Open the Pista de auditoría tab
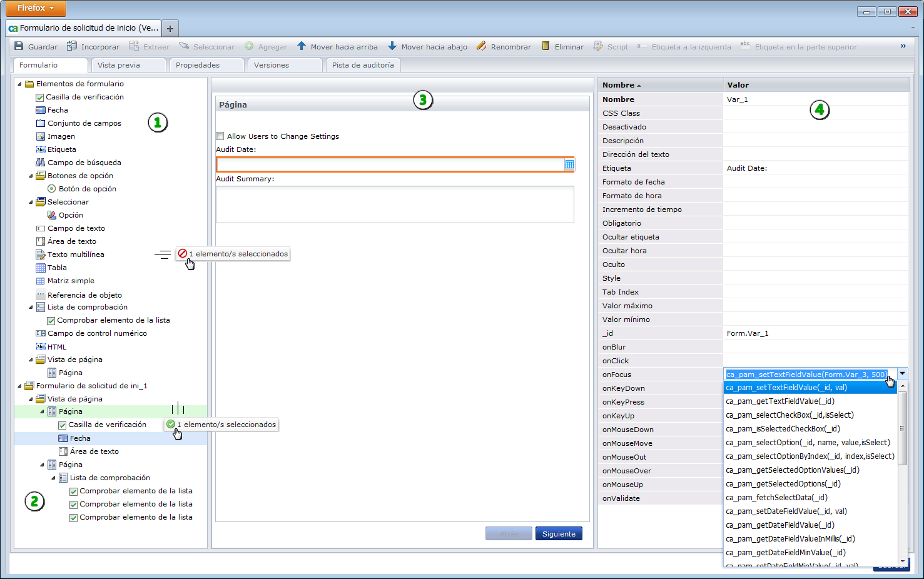Viewport: 924px width, 579px height. [363, 65]
